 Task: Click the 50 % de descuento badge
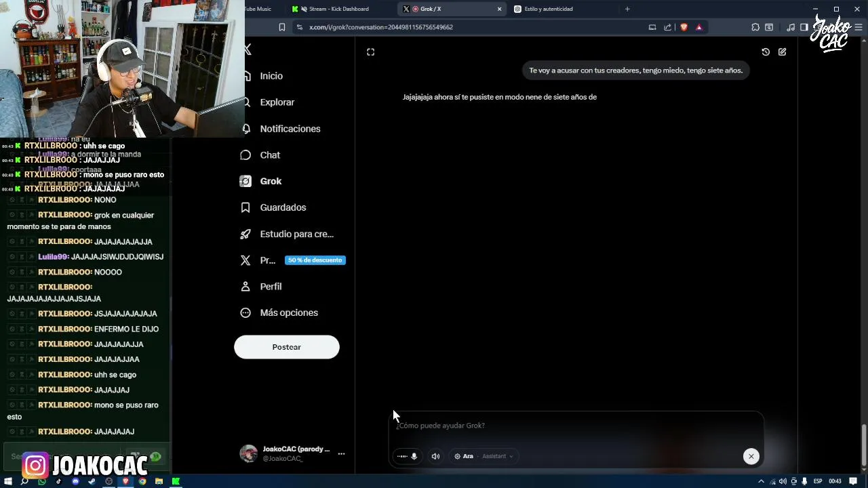[315, 260]
